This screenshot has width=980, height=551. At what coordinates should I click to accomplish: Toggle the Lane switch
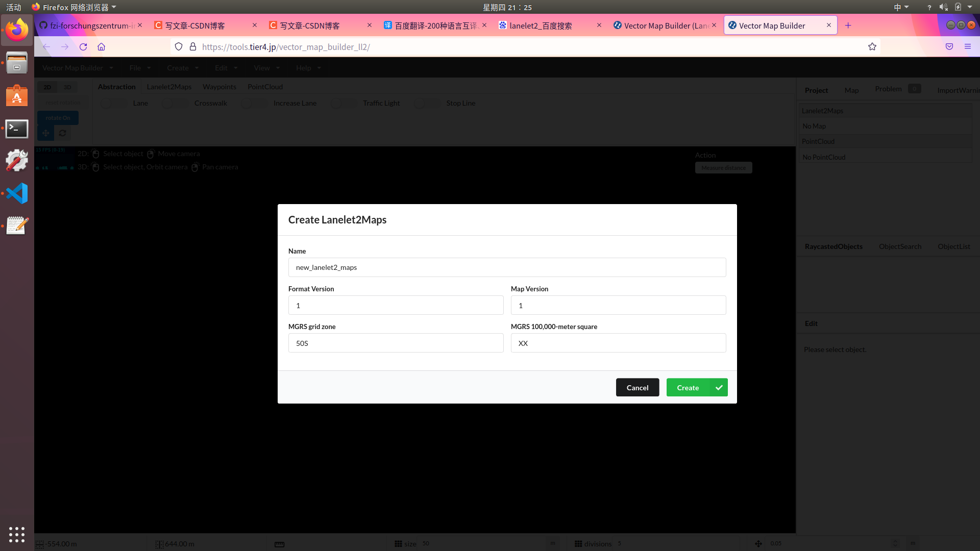pyautogui.click(x=113, y=103)
